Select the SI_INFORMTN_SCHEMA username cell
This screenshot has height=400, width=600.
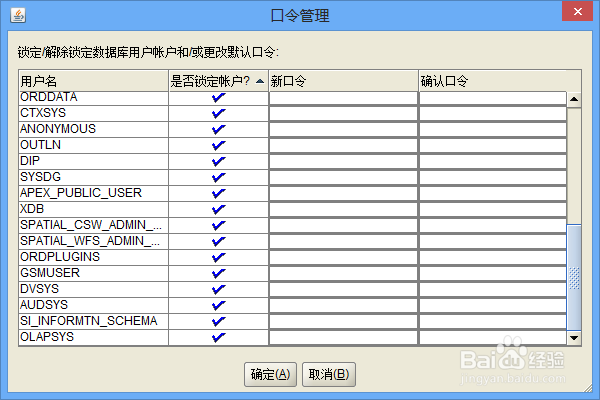click(93, 322)
